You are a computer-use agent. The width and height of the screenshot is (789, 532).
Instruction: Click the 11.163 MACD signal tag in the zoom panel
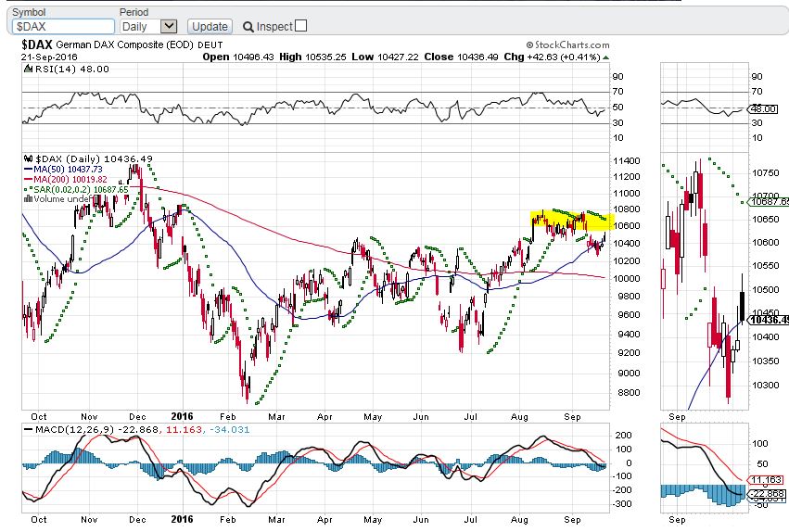pyautogui.click(x=766, y=480)
